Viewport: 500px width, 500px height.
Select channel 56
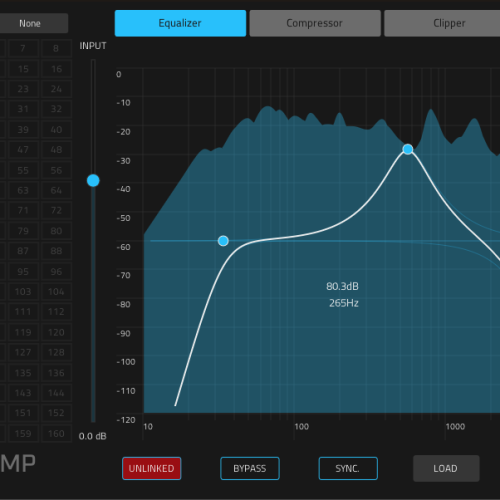pos(56,170)
